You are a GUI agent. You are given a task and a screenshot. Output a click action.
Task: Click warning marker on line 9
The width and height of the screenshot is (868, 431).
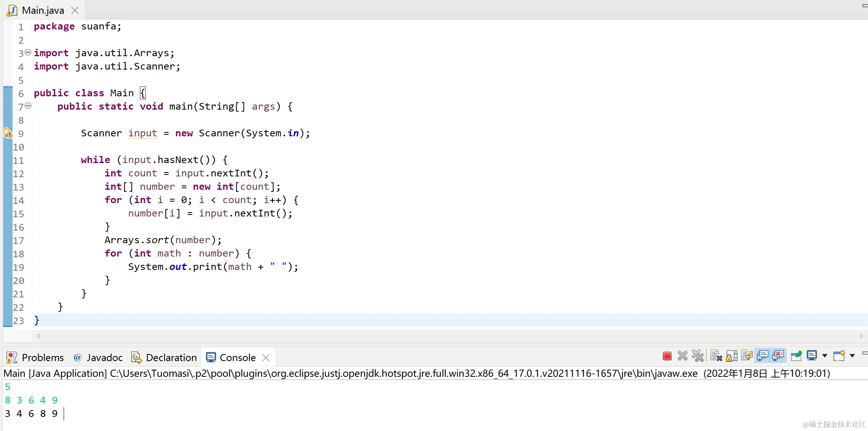(x=7, y=133)
